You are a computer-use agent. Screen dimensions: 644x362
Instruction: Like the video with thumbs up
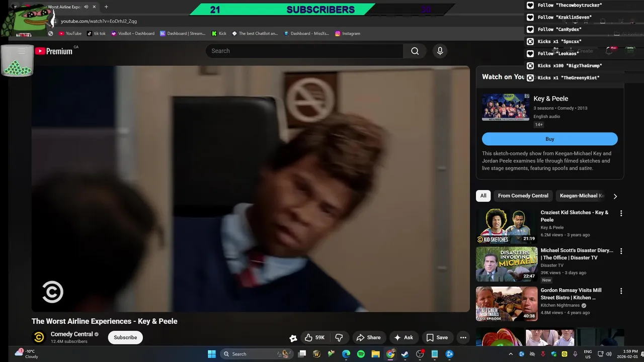[x=314, y=337]
